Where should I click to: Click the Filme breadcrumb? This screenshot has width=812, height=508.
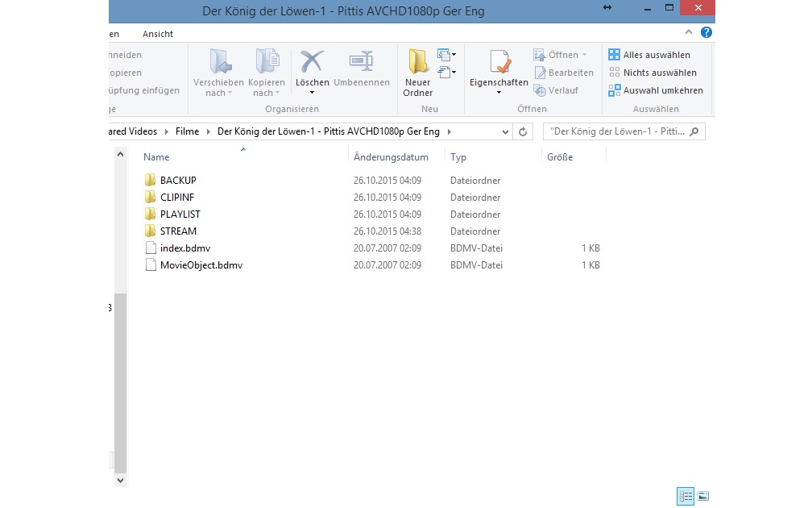(x=187, y=131)
